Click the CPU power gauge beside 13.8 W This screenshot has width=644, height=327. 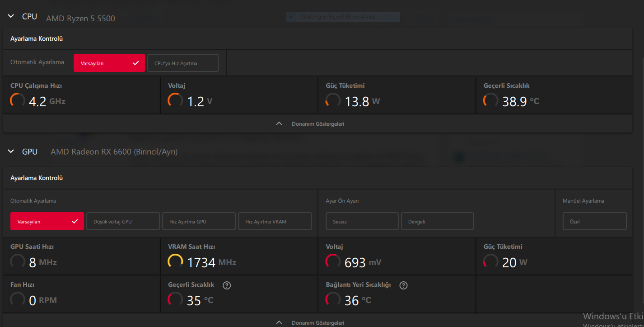click(x=333, y=100)
